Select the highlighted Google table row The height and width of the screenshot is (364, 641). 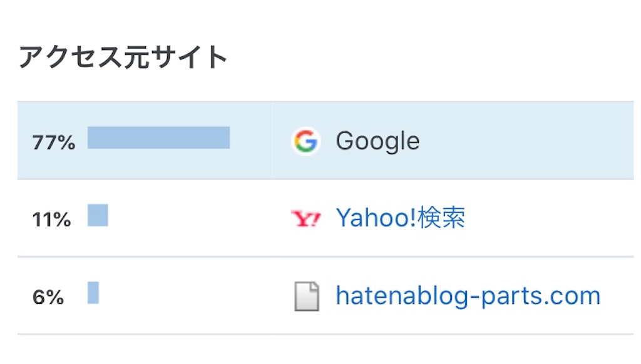click(x=326, y=140)
